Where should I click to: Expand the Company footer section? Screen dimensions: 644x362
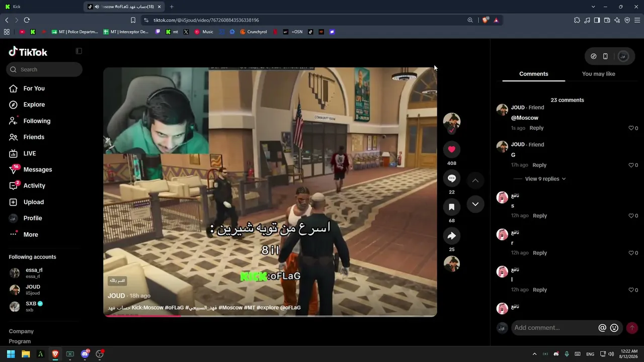[x=21, y=331]
